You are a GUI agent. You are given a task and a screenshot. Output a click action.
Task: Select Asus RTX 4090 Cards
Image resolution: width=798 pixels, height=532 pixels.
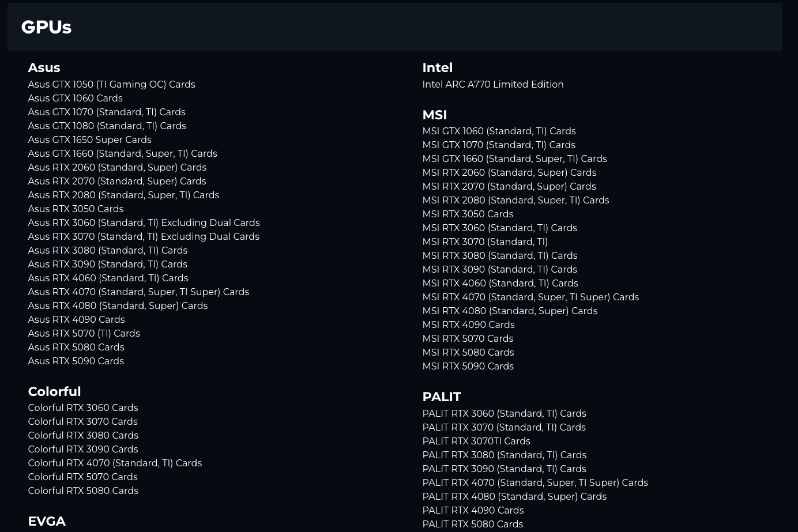click(76, 319)
